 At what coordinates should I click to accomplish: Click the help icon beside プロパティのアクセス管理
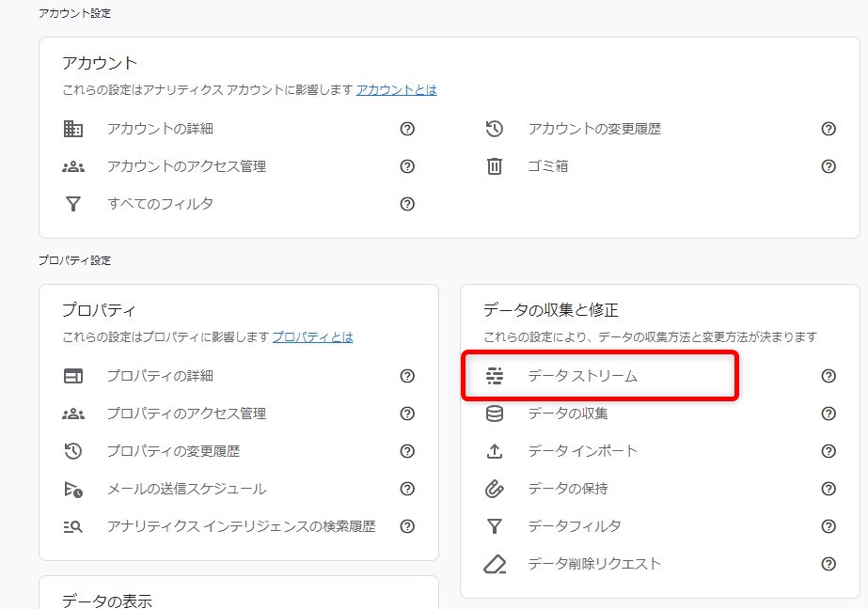point(407,414)
